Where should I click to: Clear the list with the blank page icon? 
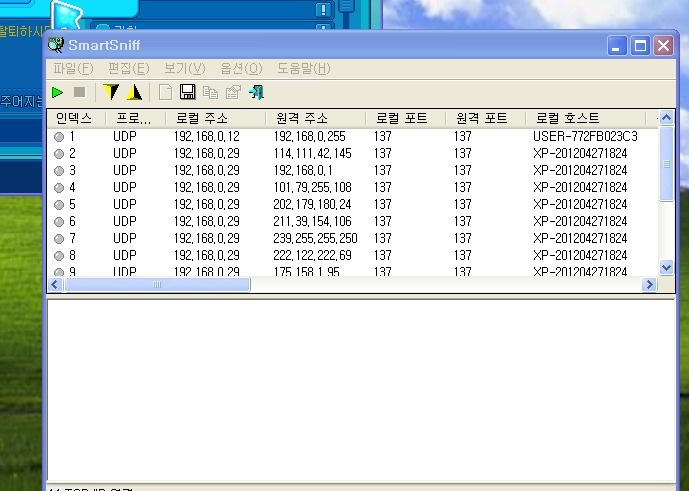(166, 92)
